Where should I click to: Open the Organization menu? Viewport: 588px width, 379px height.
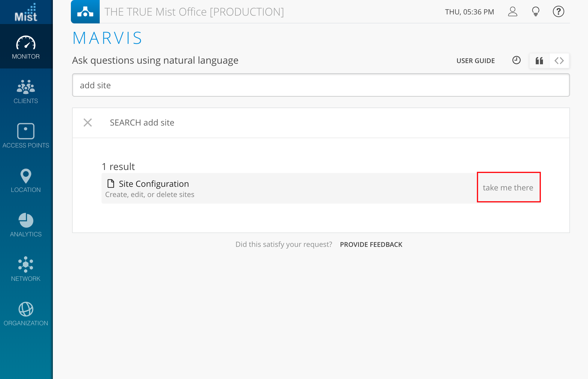click(x=26, y=314)
